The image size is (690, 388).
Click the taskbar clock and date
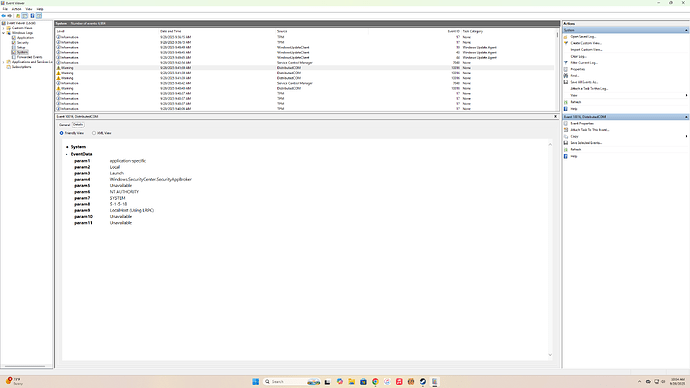click(678, 381)
